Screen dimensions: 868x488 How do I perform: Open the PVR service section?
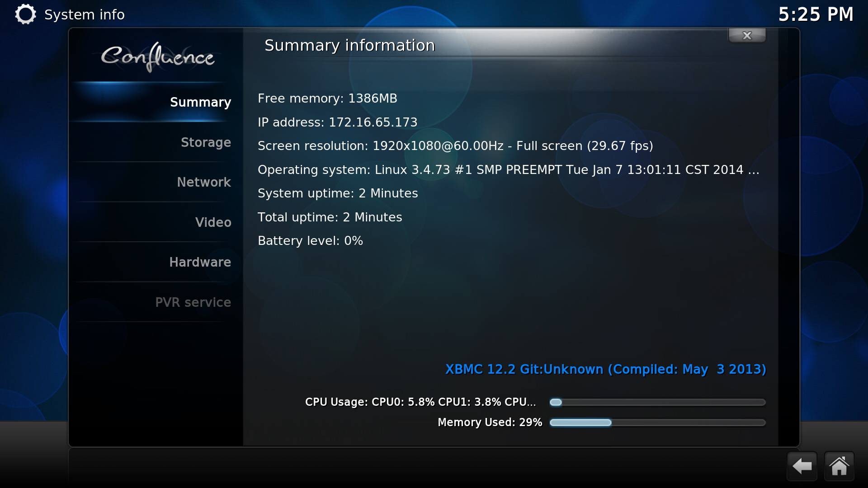pos(156,302)
